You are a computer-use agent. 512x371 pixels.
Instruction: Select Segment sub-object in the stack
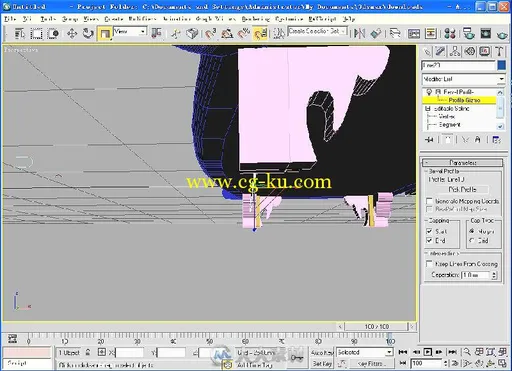[449, 125]
